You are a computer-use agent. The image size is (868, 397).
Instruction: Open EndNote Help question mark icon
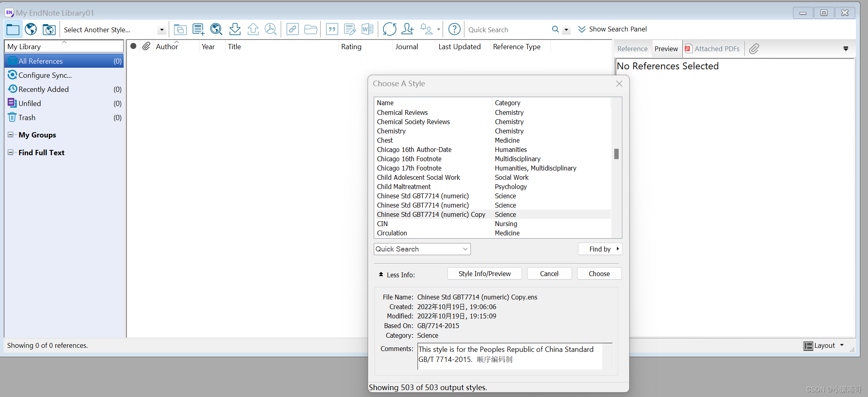pos(454,29)
